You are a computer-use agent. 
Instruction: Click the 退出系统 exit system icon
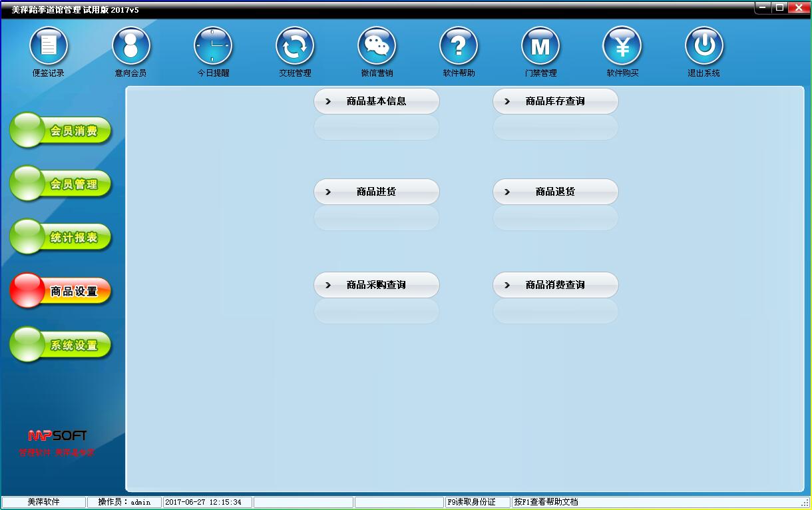(x=704, y=45)
